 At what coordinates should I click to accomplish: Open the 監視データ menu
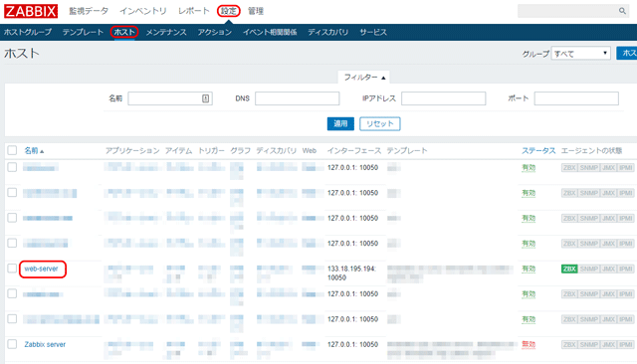89,11
